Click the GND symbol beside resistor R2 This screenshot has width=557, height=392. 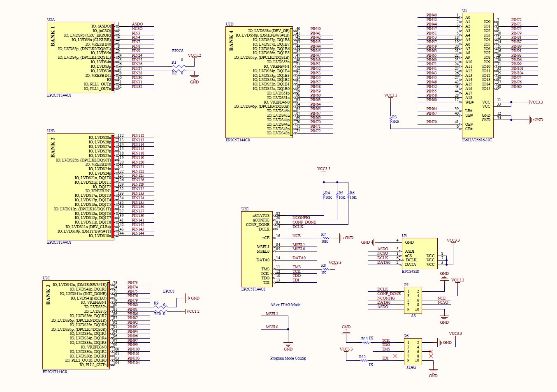pos(194,77)
